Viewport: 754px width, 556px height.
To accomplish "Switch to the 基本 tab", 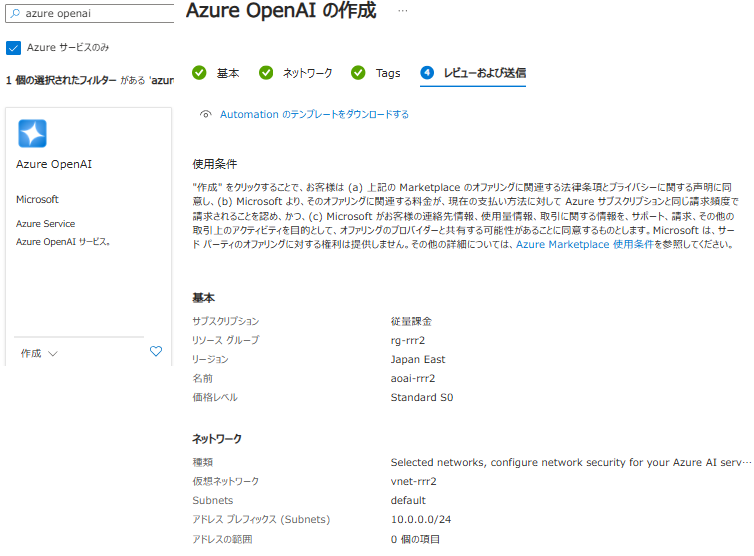I will (x=228, y=73).
